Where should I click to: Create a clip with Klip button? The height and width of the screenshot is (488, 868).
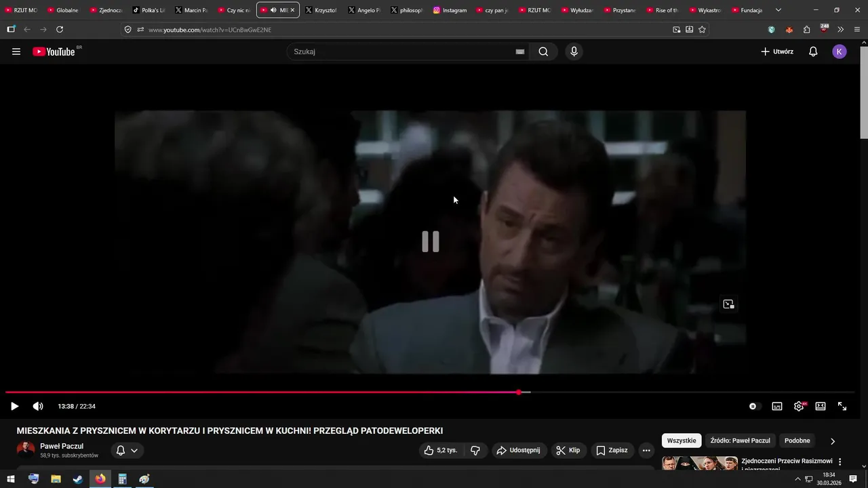(568, 450)
